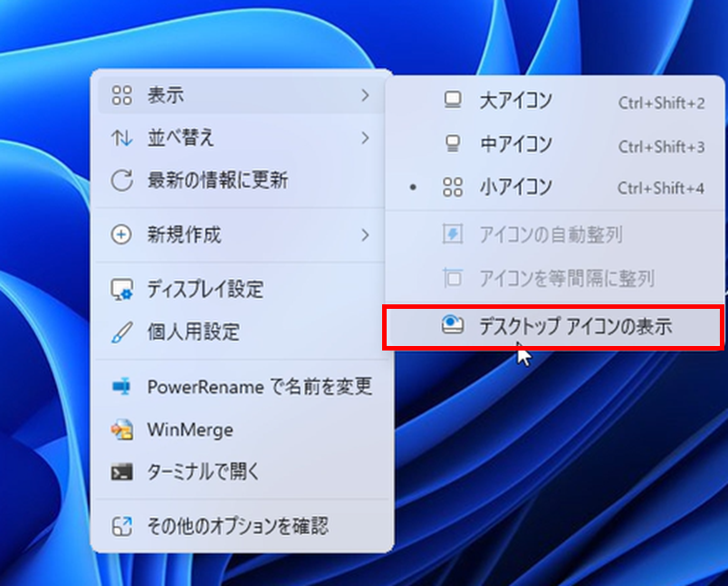The height and width of the screenshot is (586, 728).
Task: Open the 並べ替え menu entry
Action: 241,138
